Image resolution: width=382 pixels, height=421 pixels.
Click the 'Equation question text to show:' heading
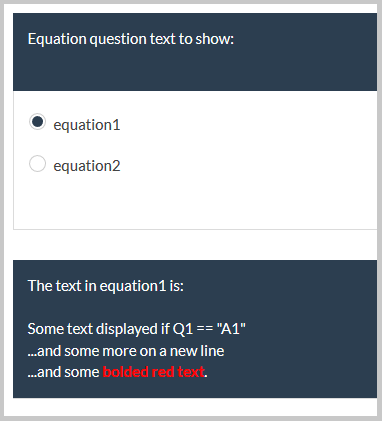(131, 39)
